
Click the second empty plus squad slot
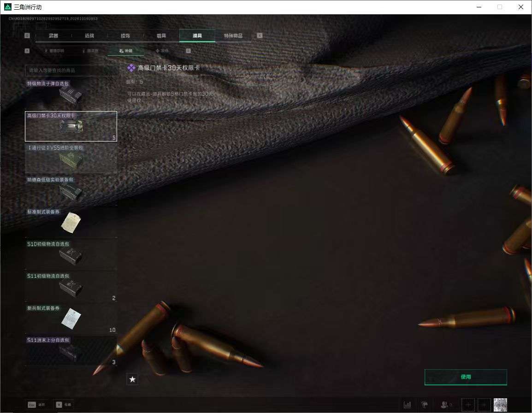[484, 405]
